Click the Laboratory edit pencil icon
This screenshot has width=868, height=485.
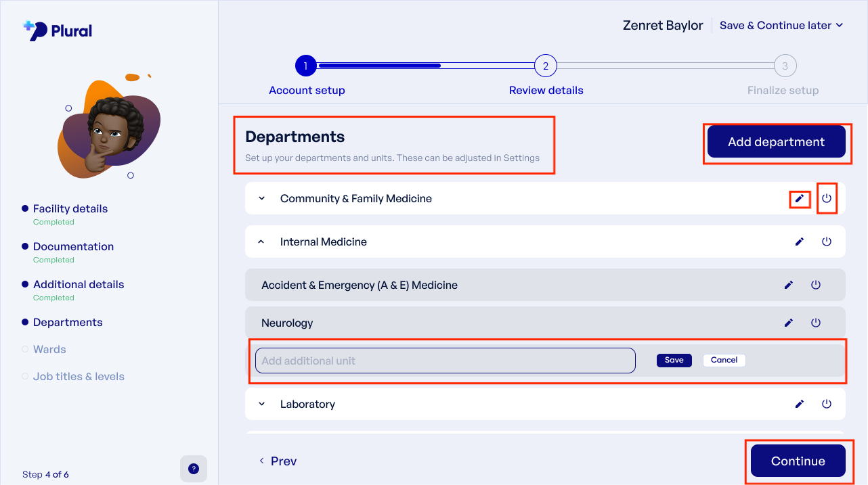(800, 405)
